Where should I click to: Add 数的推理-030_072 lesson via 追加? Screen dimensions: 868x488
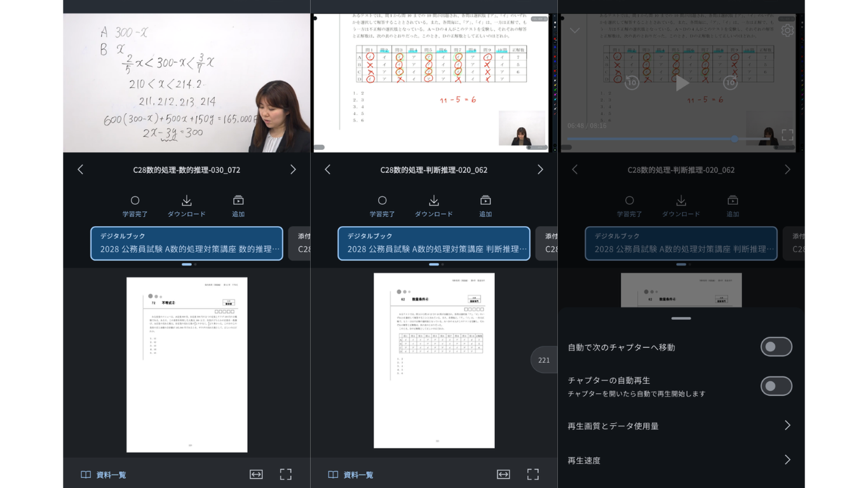click(238, 207)
